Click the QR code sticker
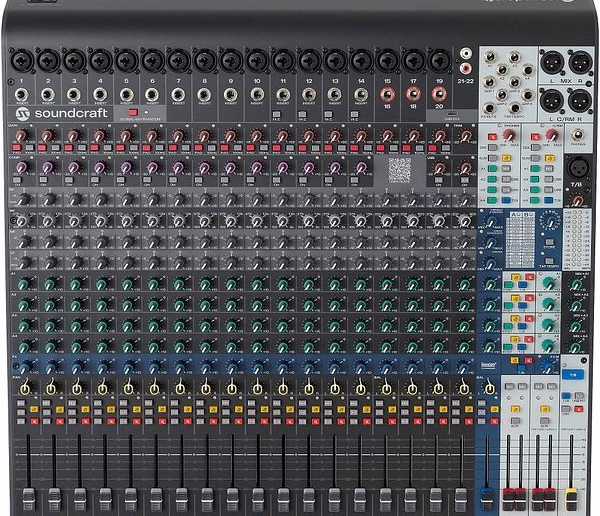Screen dimensions: 600x516 399,170
